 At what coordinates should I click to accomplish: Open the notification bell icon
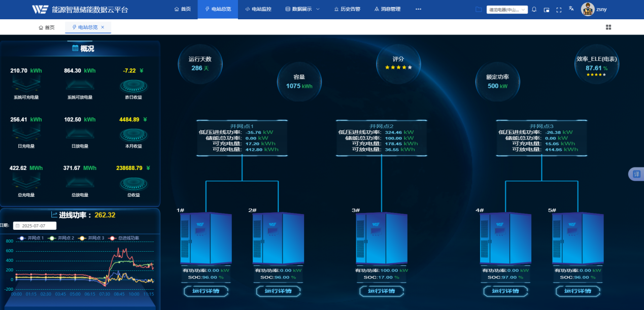point(534,10)
